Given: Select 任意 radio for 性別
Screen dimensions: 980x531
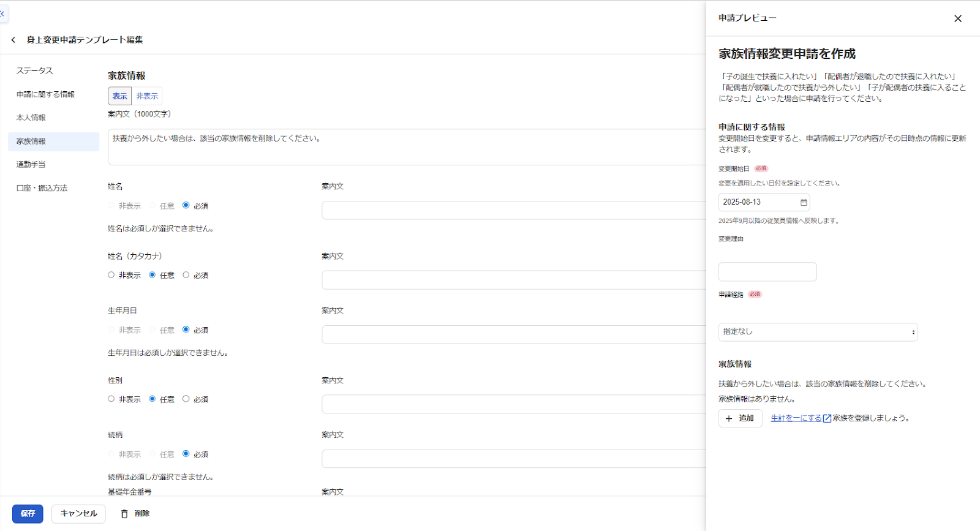Looking at the screenshot, I should click(x=153, y=399).
